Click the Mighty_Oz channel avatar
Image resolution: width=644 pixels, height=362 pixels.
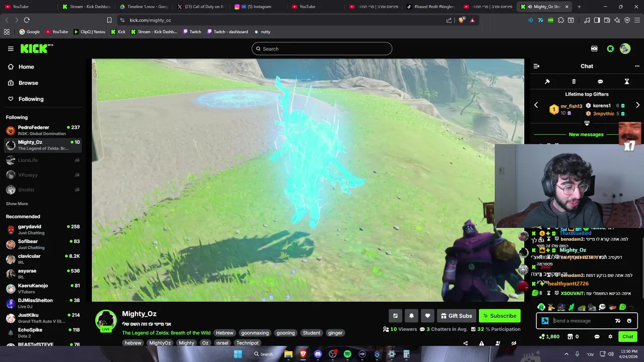pyautogui.click(x=106, y=321)
